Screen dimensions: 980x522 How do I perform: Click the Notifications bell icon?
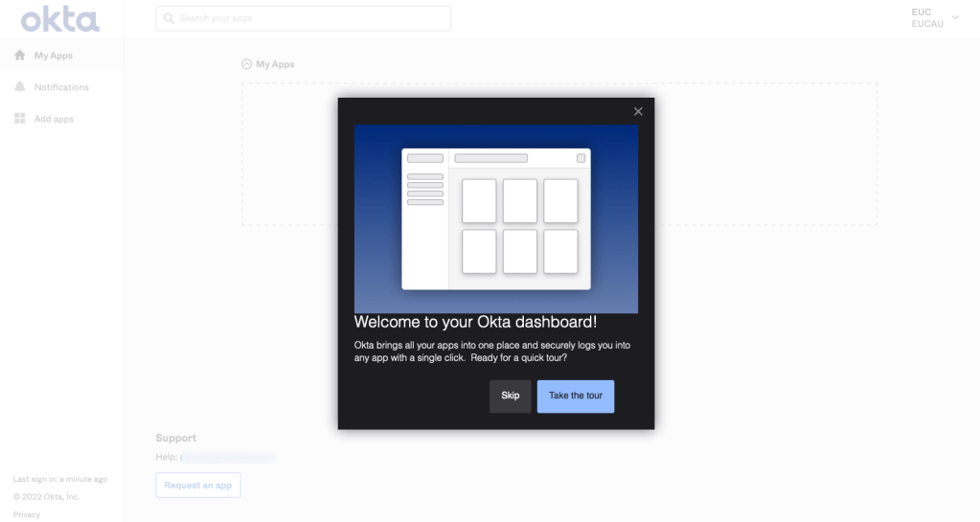[x=20, y=87]
